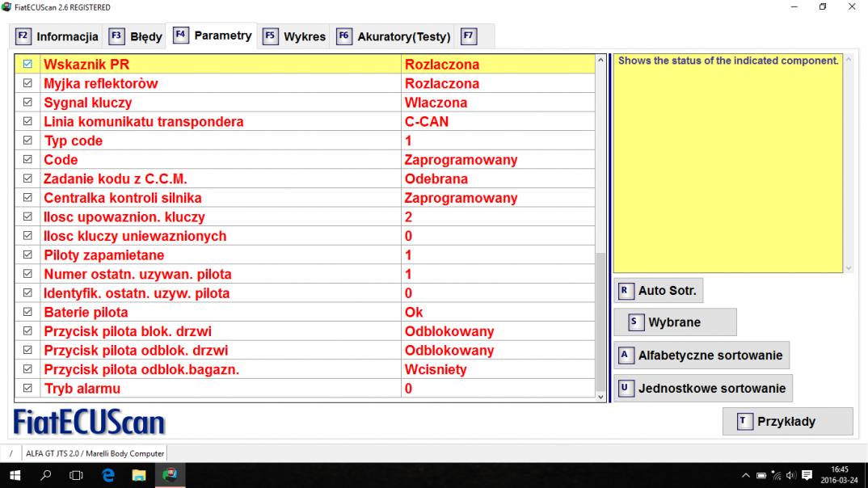Image resolution: width=868 pixels, height=488 pixels.
Task: Select the Parametry tab
Action: 213,36
